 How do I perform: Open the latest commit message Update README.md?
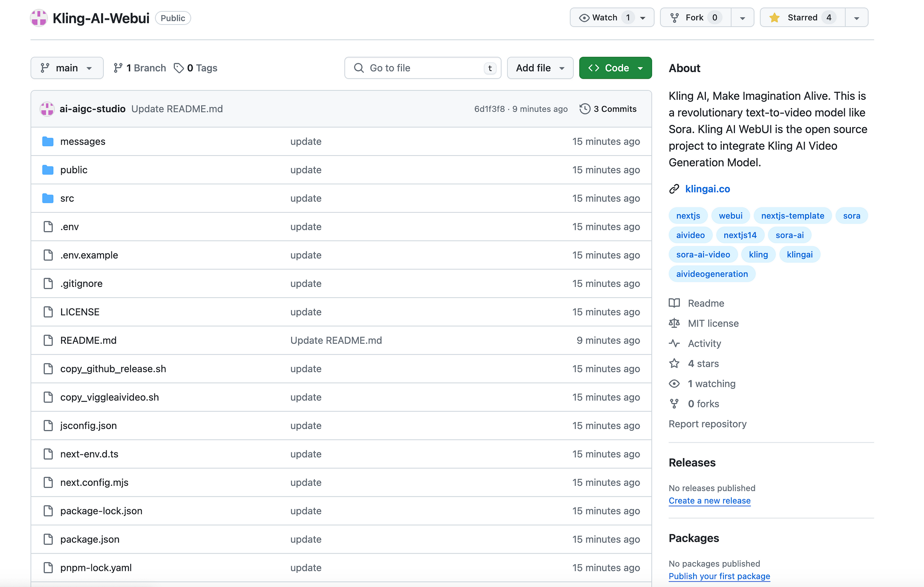point(177,109)
